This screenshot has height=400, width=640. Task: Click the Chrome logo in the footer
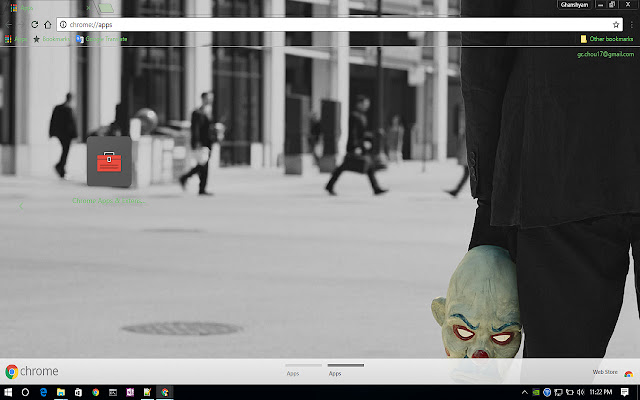coord(32,371)
